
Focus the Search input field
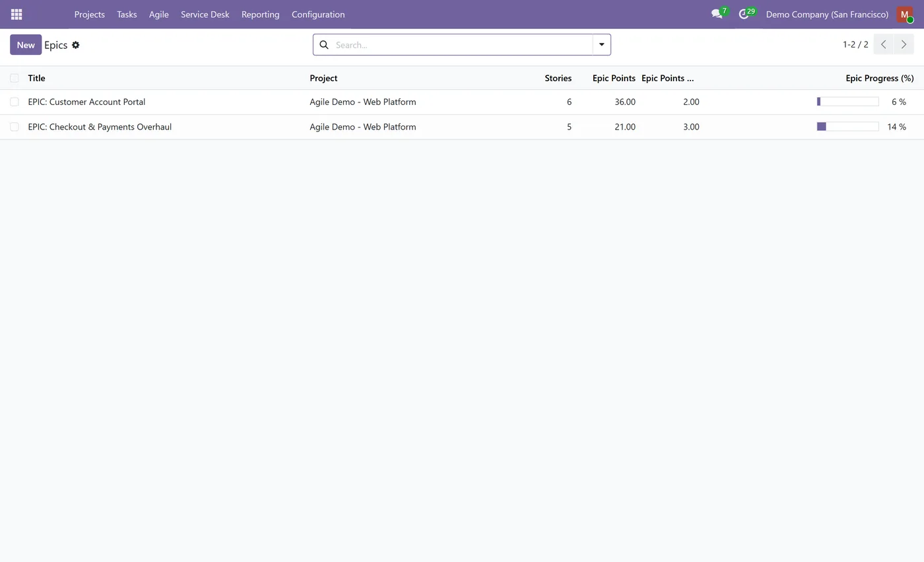click(462, 45)
